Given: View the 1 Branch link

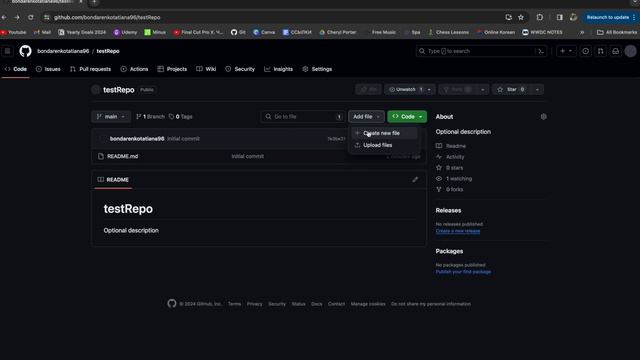Looking at the screenshot, I should (x=150, y=116).
